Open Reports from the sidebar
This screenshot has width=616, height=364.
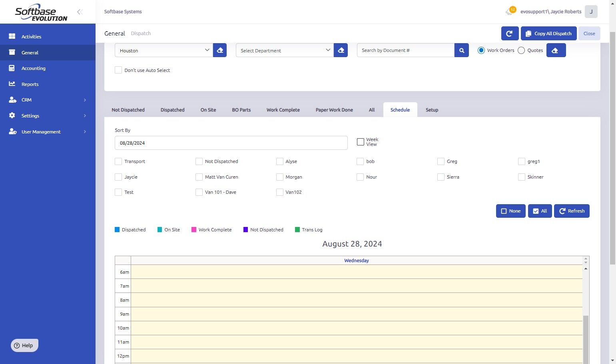click(30, 84)
